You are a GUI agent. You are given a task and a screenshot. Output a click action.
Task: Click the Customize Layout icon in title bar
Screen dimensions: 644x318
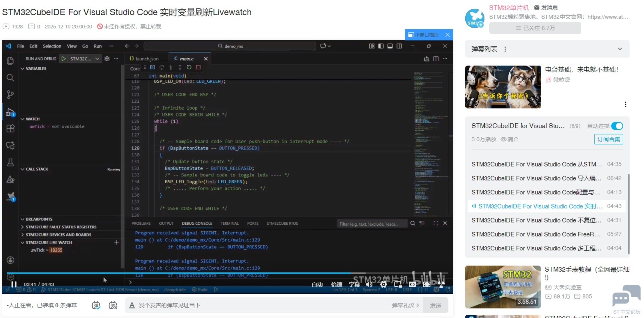372,46
